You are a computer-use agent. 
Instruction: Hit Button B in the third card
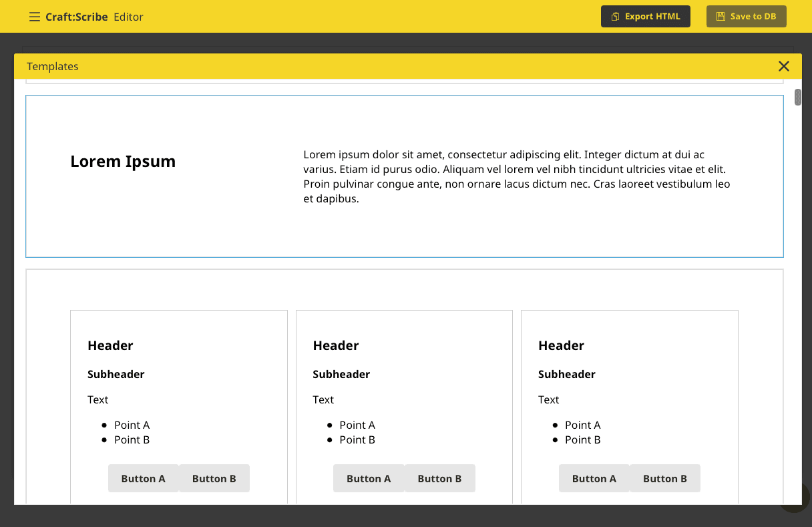(664, 478)
